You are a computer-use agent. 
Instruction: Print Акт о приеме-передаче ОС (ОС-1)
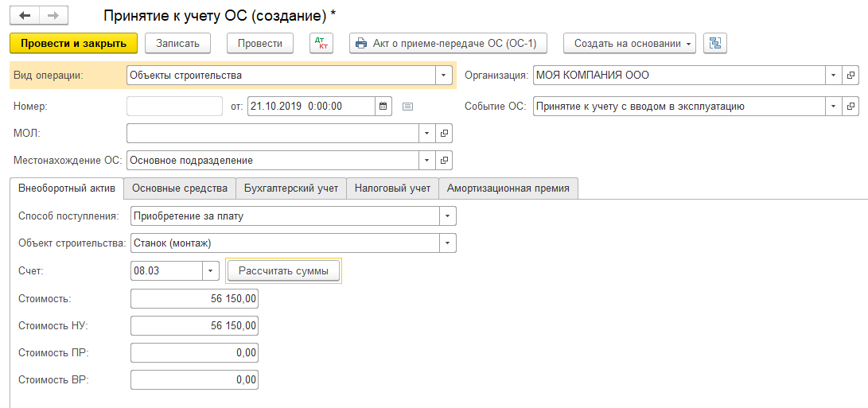pos(448,43)
